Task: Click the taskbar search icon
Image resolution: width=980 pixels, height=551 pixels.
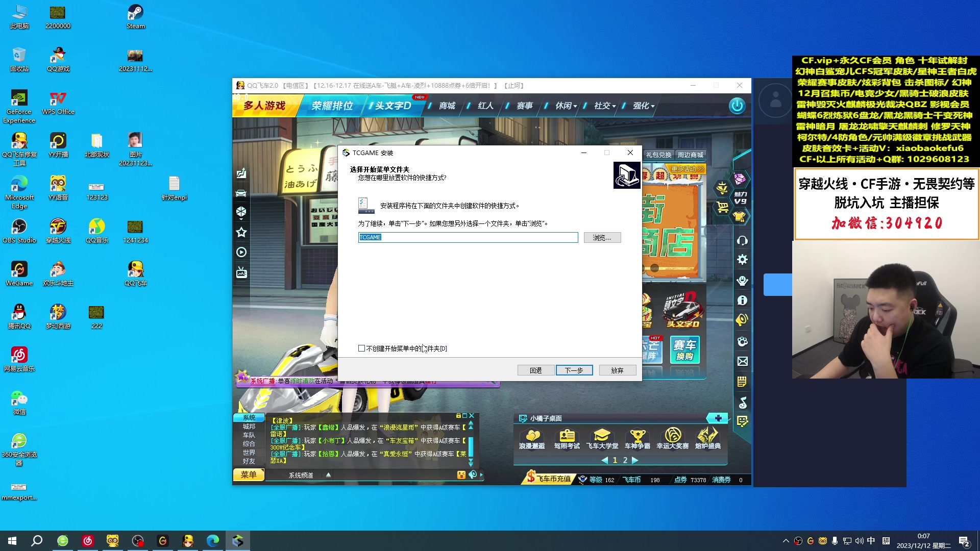Action: pos(37,541)
